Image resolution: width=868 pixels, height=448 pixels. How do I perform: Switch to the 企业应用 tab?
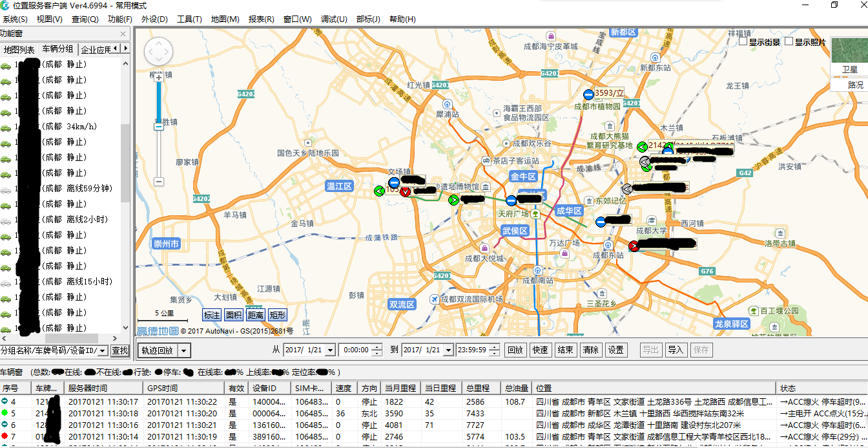[x=96, y=49]
